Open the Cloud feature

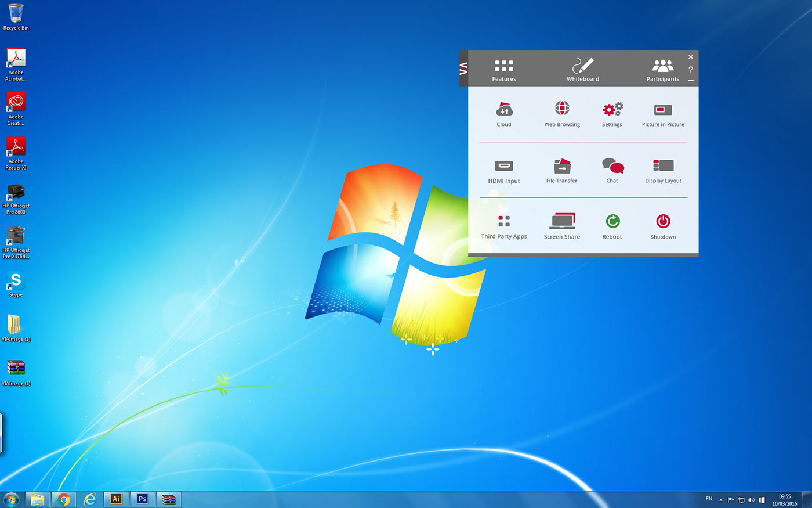(504, 114)
